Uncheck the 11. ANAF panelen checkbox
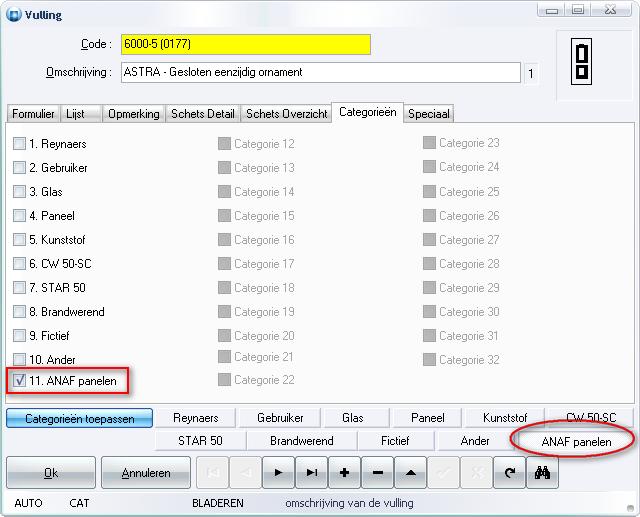The height and width of the screenshot is (517, 640). pos(19,381)
